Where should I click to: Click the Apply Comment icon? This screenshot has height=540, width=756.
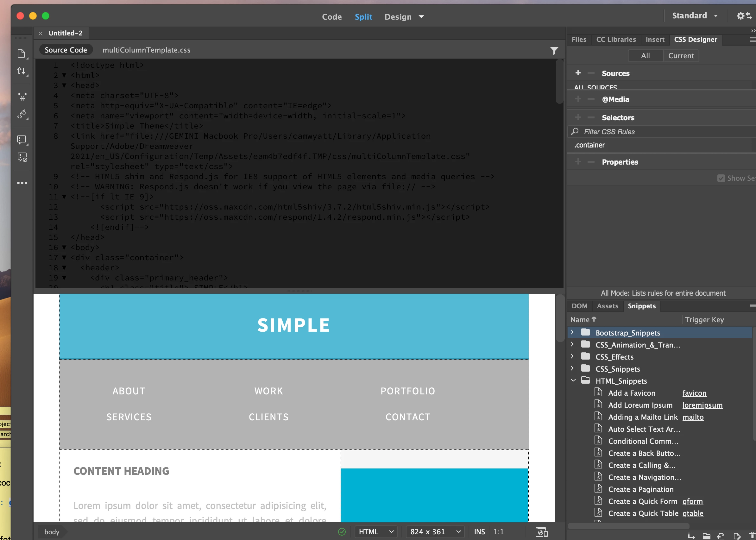tap(22, 140)
